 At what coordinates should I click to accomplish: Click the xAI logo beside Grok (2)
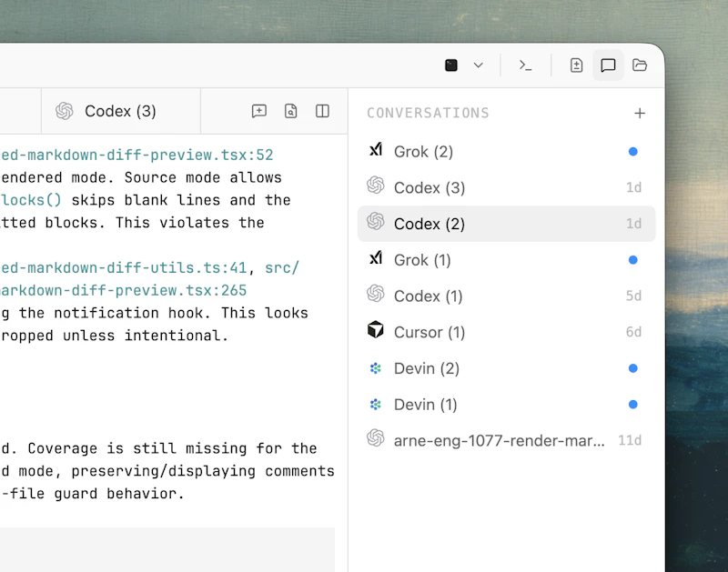376,150
